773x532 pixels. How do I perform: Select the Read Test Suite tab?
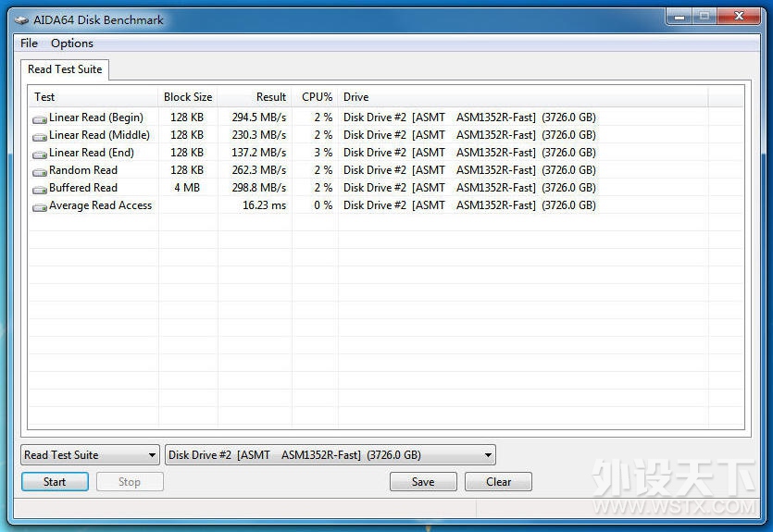click(x=65, y=69)
